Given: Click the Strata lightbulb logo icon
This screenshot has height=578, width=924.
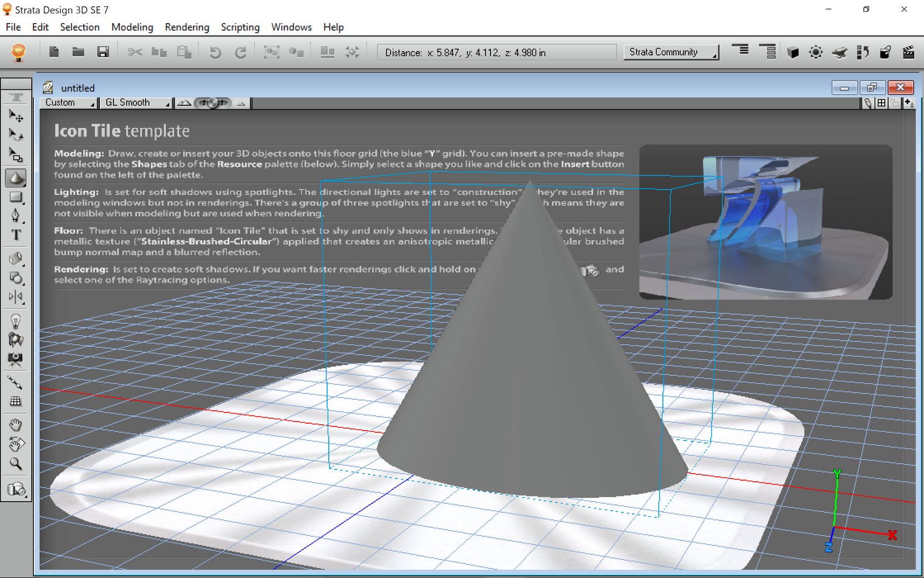Looking at the screenshot, I should click(x=18, y=52).
